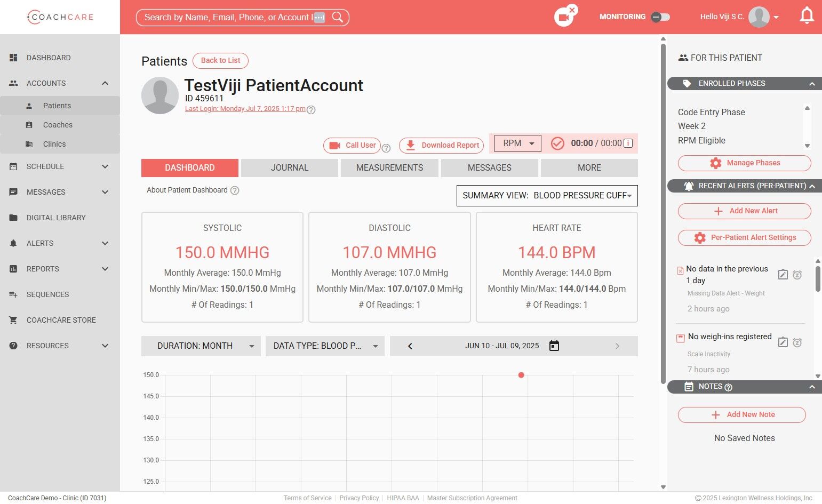
Task: Open Coaches in the sidebar
Action: 60,125
